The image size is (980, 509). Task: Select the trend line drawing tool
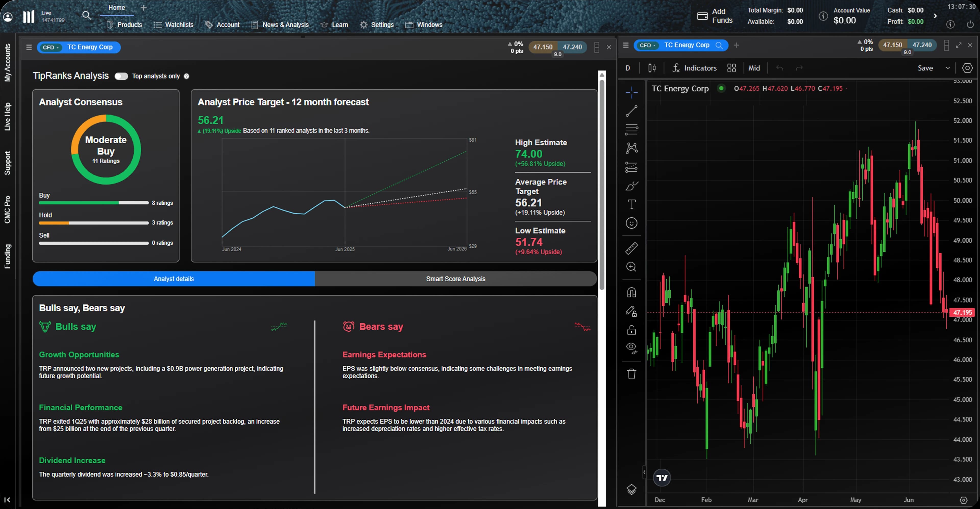632,111
